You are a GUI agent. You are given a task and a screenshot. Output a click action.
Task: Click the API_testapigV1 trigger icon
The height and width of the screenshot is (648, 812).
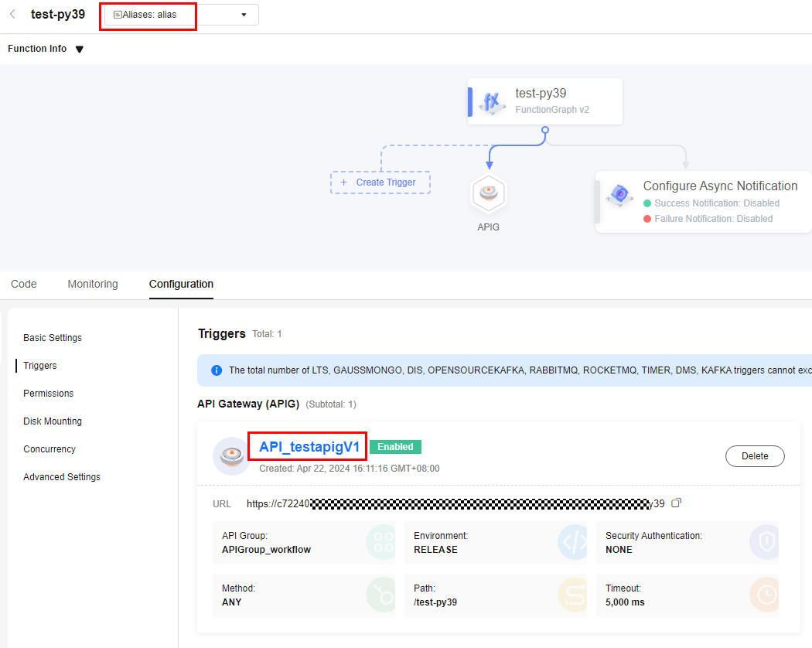pos(231,455)
